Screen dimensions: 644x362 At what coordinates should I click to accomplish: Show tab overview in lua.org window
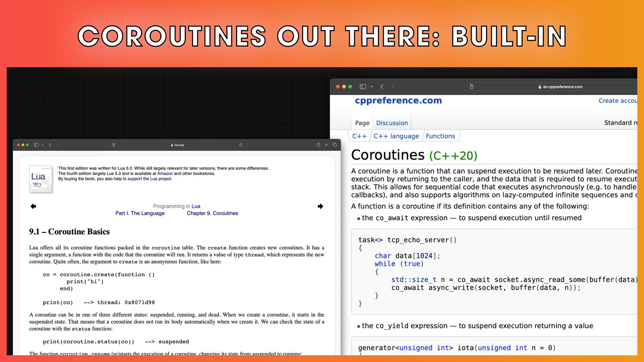point(334,145)
